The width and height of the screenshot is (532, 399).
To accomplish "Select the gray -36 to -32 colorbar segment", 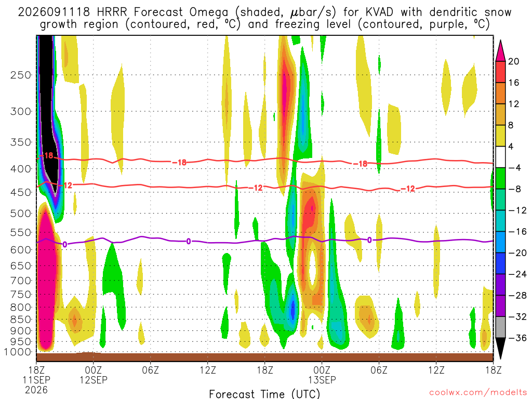I will pos(500,327).
